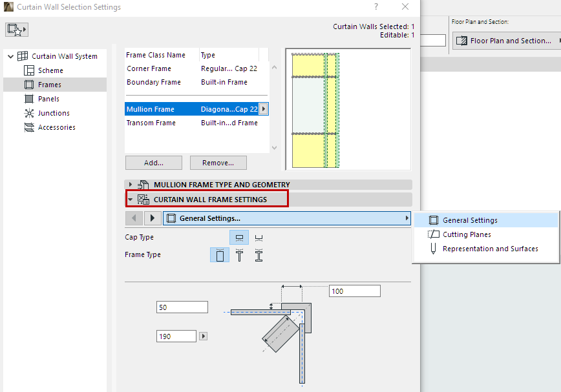The height and width of the screenshot is (392, 561).
Task: Go to previous settings page arrow
Action: point(134,218)
